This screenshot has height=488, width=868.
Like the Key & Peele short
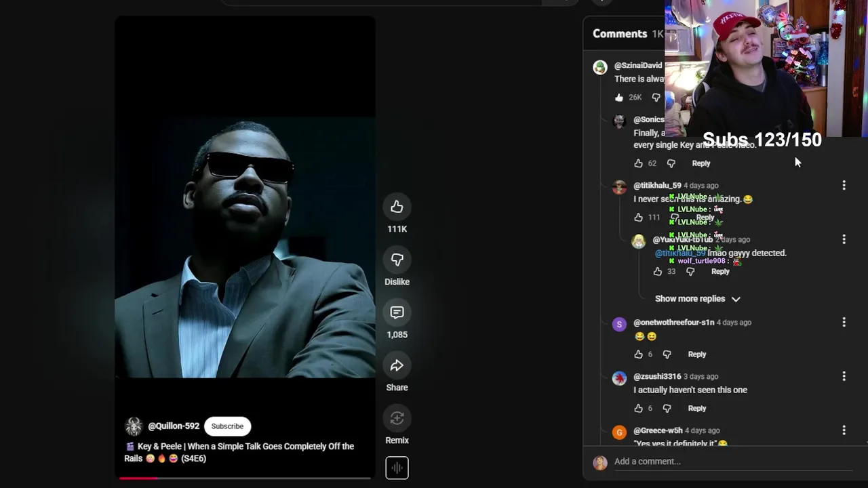[397, 207]
